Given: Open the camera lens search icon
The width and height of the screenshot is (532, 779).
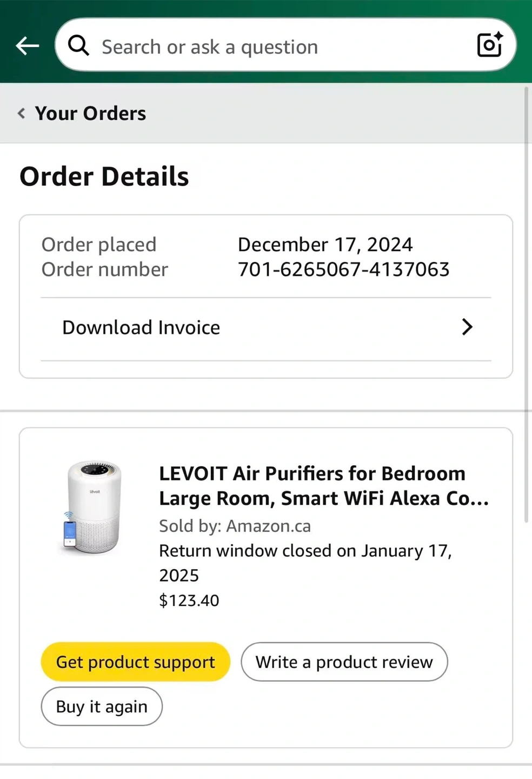Looking at the screenshot, I should 489,45.
